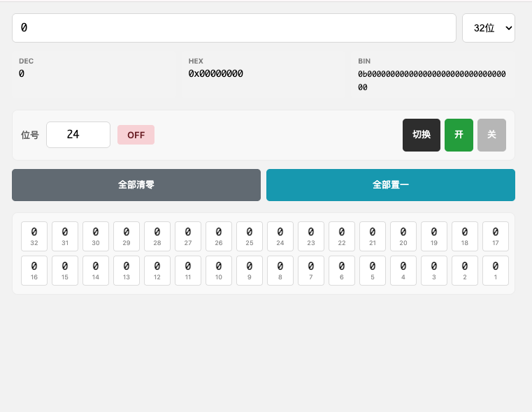
Task: Flip bit 24 in the bit grid
Action: (x=280, y=235)
